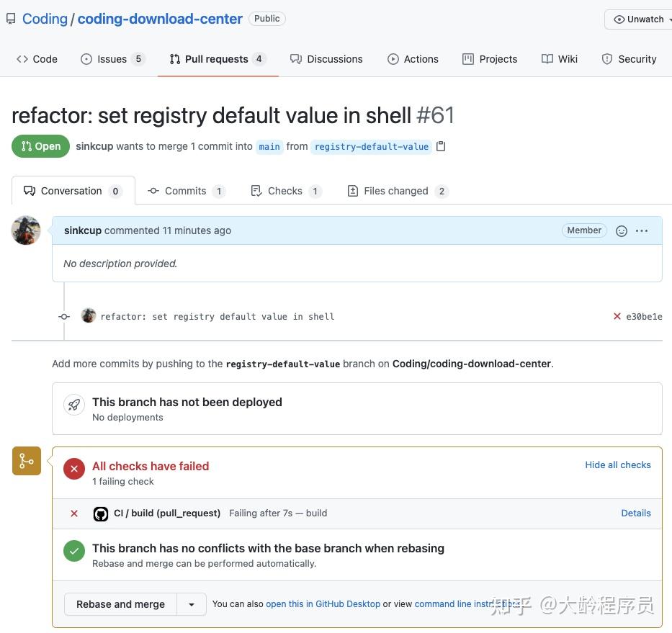Open the Checks tab
Viewport: 672px width, 633px height.
point(285,191)
